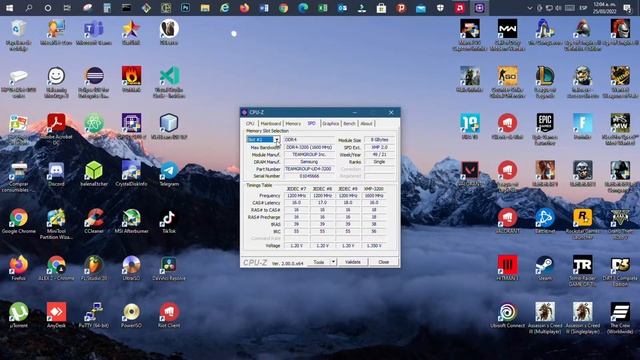Image resolution: width=640 pixels, height=360 pixels.
Task: Open the Ubisoft Connect desktop shortcut
Action: 507,316
